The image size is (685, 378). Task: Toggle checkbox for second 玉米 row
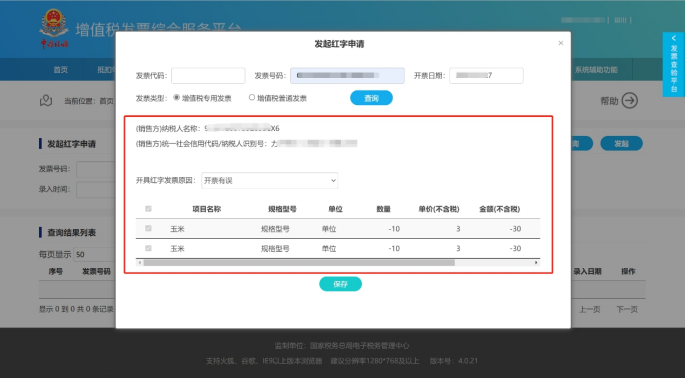148,248
